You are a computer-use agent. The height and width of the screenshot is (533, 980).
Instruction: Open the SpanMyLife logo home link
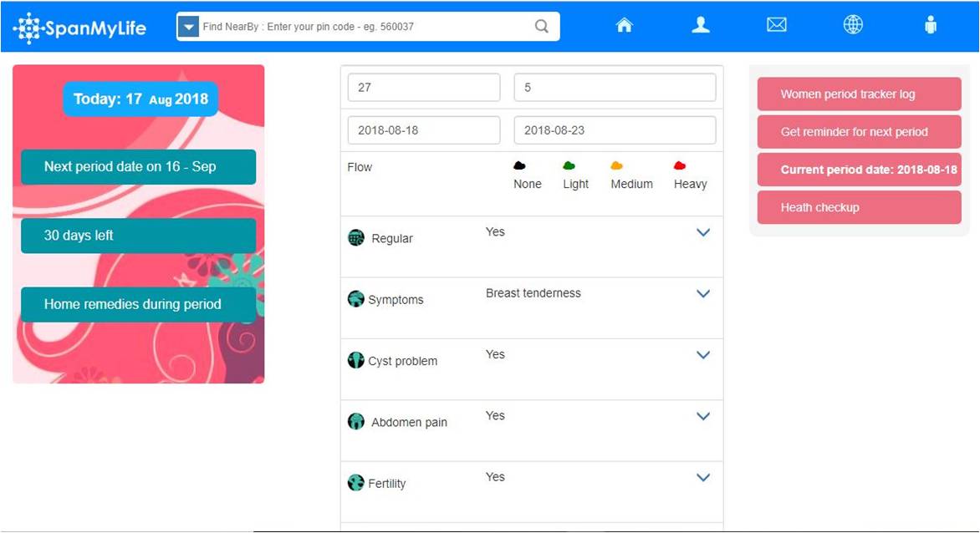[x=79, y=28]
